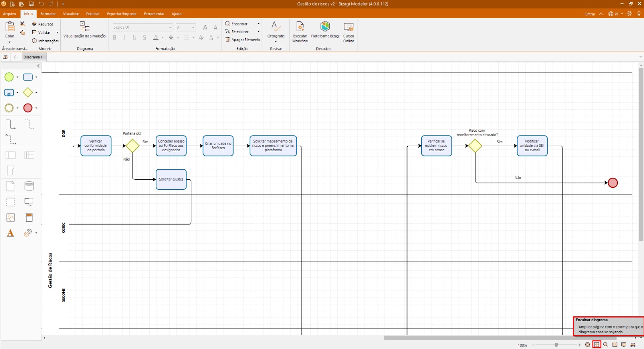Screen dimensions: 644x349
Task: Click the Presentation mode icon in status bar
Action: (624, 345)
